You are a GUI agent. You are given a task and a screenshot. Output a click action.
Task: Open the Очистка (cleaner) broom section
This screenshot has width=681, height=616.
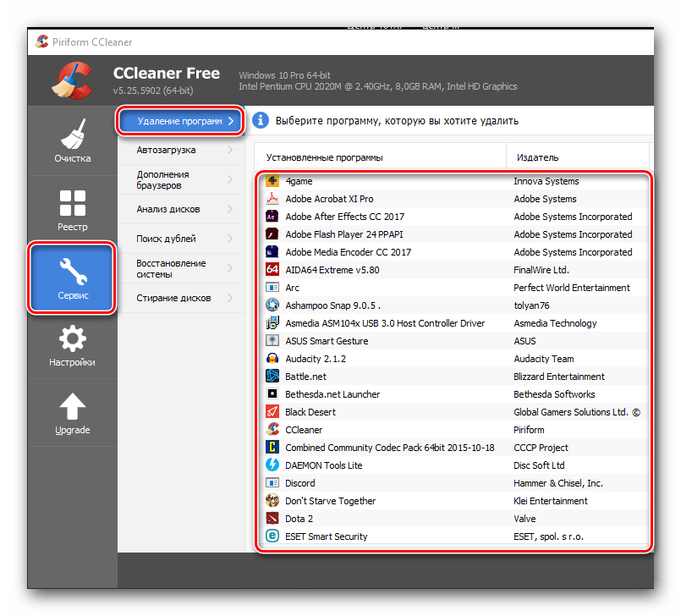[x=73, y=140]
